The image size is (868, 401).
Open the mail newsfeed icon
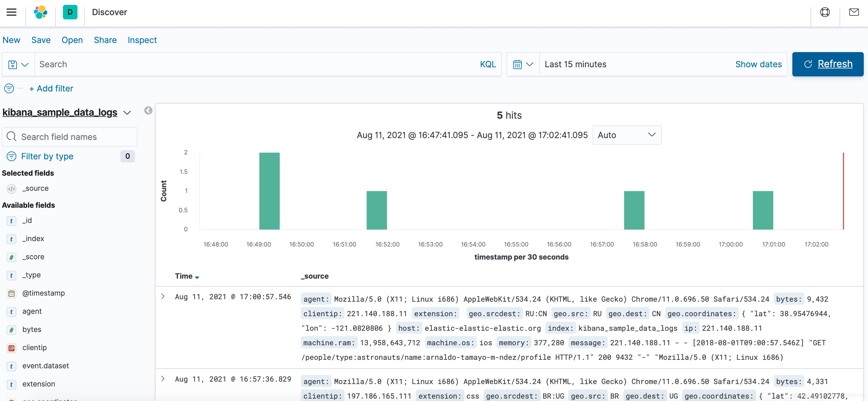click(853, 12)
